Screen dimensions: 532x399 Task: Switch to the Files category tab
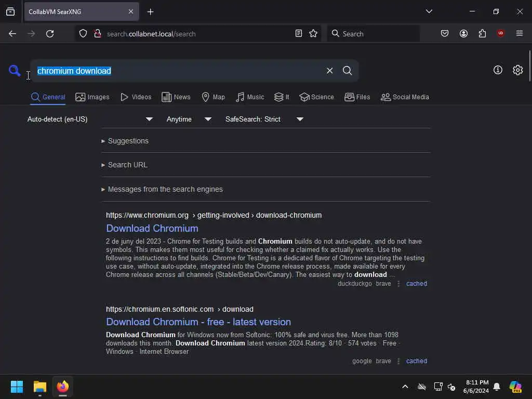(x=357, y=97)
